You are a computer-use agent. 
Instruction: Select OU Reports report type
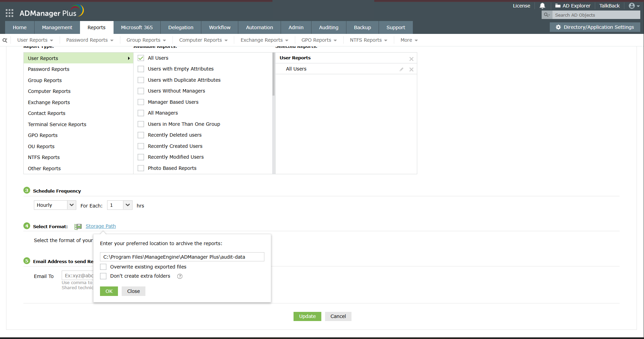(x=78, y=146)
